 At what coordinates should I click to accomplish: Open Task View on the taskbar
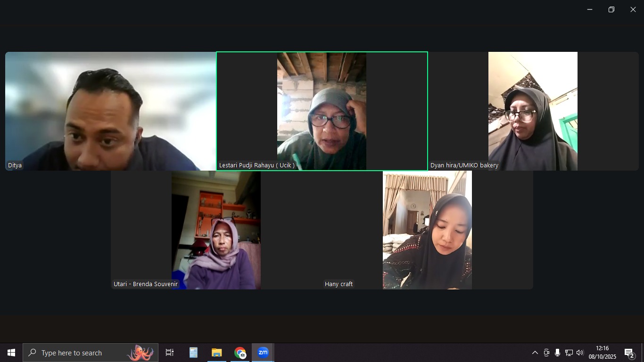170,353
